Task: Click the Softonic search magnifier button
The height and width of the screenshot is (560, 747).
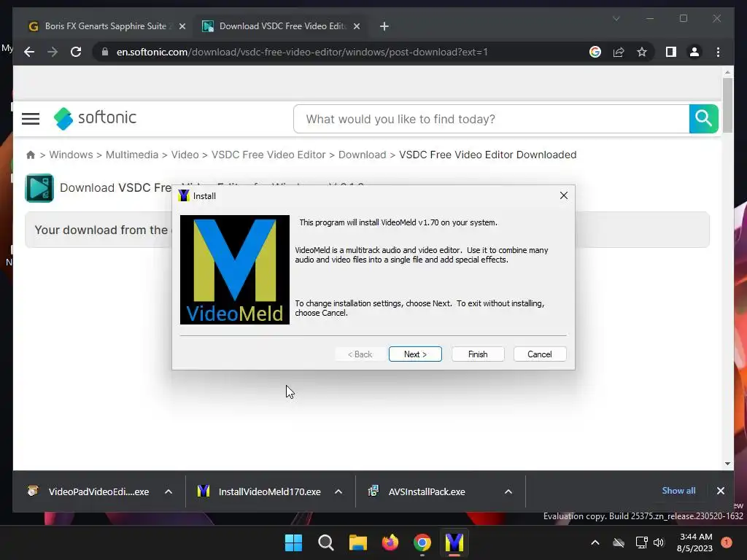Action: [704, 119]
